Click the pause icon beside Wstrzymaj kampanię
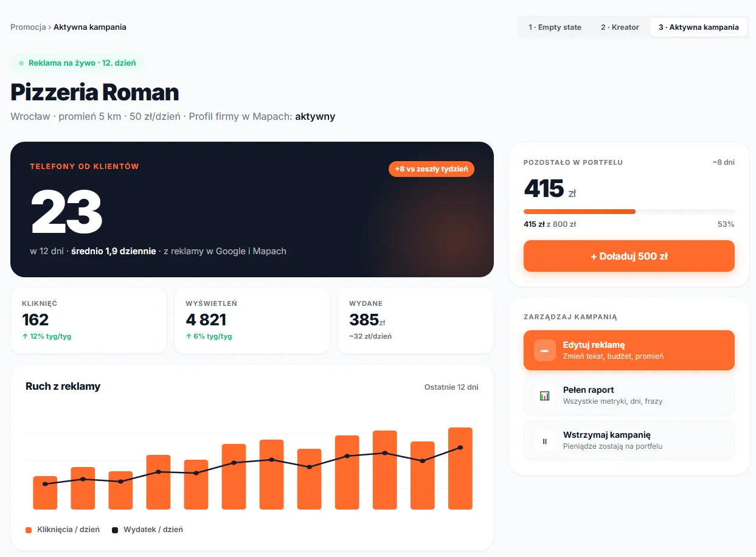This screenshot has height=557, width=756. [x=545, y=440]
